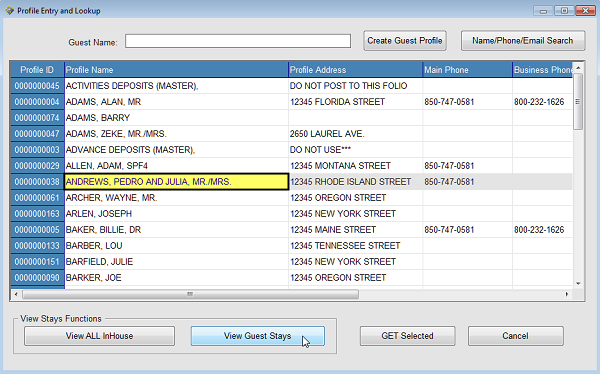600x374 pixels.
Task: Sort by the Profile Name column header
Action: pos(176,70)
